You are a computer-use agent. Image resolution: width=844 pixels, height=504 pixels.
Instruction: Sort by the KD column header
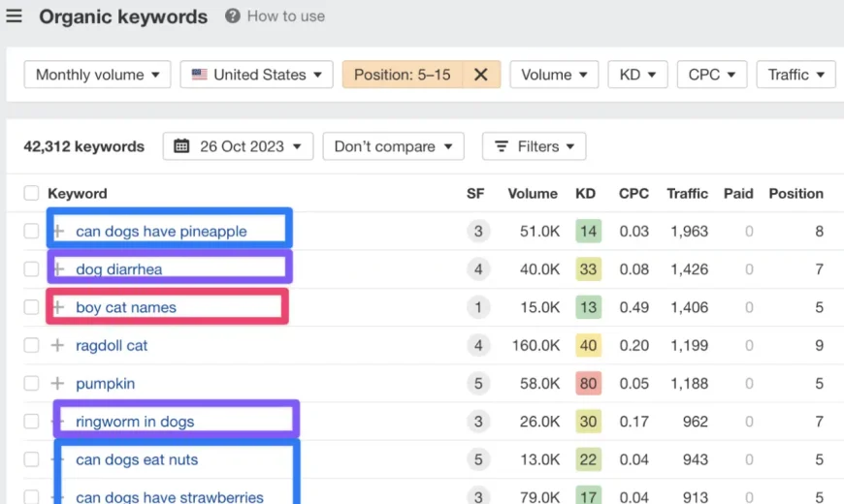(x=585, y=194)
